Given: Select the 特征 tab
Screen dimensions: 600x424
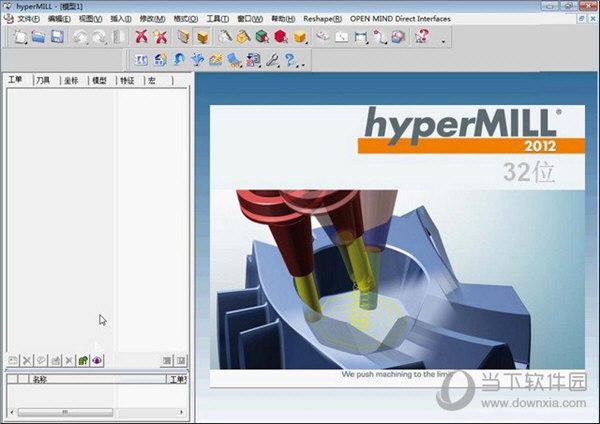Looking at the screenshot, I should (126, 80).
